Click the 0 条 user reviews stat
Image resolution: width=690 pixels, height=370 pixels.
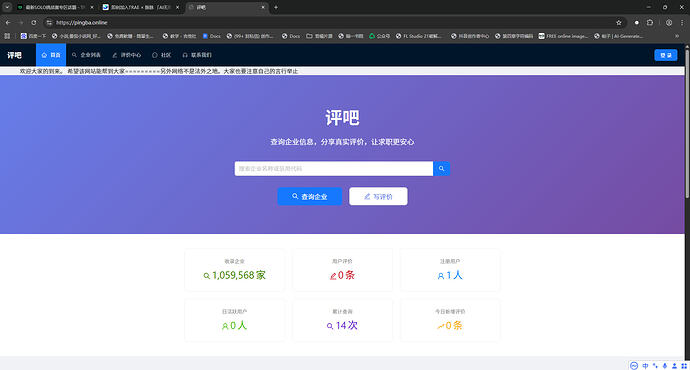pos(342,270)
